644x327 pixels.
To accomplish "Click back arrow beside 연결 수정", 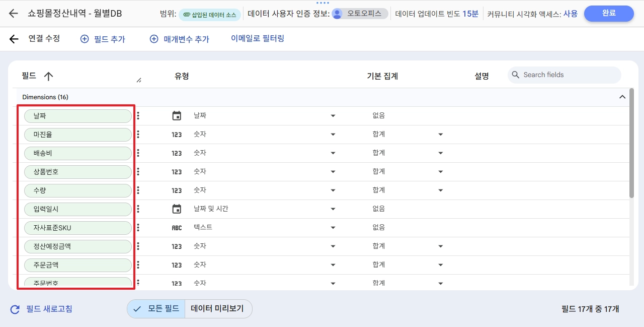I will click(14, 39).
